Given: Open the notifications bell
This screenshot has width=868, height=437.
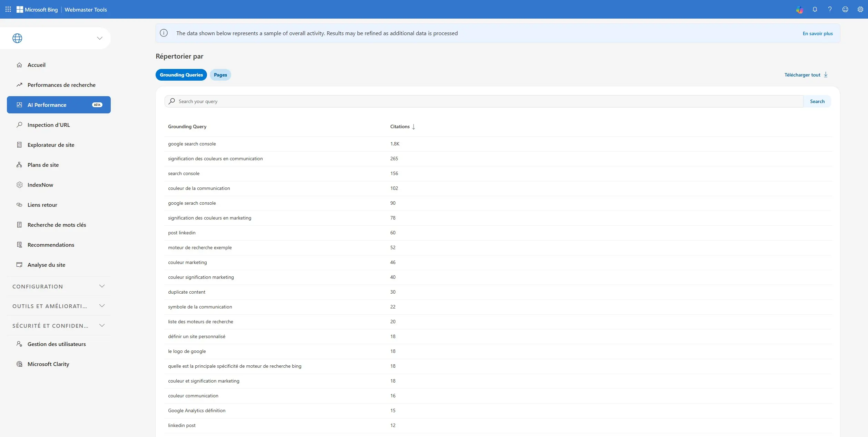Looking at the screenshot, I should pyautogui.click(x=815, y=9).
